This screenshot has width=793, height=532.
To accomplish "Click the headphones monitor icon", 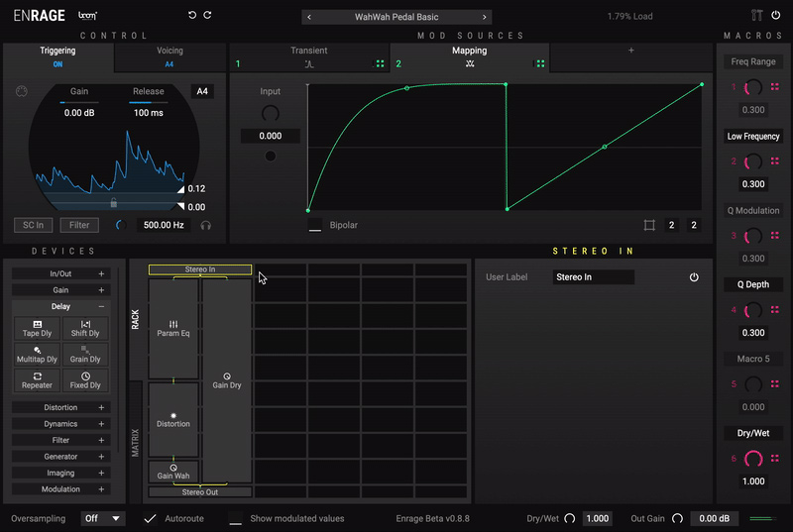I will tap(205, 225).
